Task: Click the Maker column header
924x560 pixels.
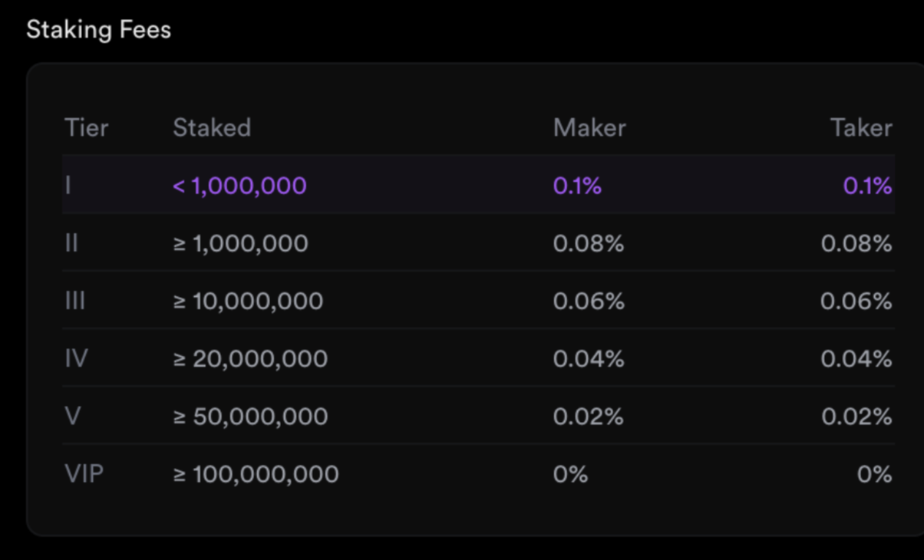Action: coord(589,127)
